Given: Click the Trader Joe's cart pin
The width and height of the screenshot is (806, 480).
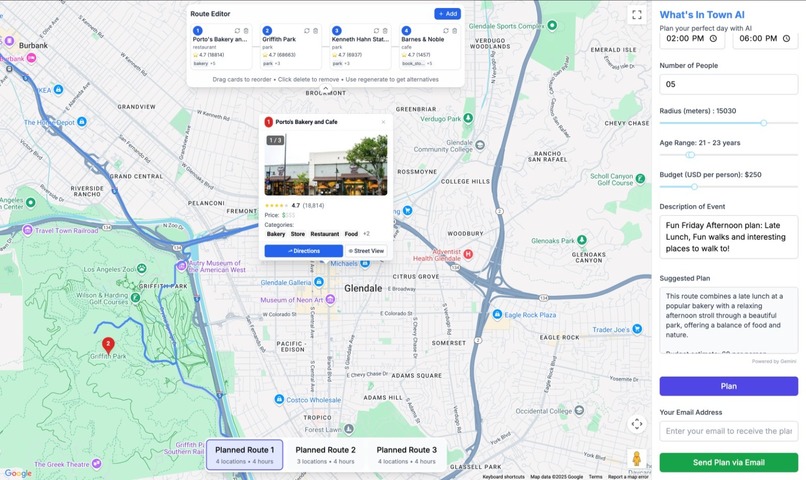Looking at the screenshot, I should click(x=637, y=329).
